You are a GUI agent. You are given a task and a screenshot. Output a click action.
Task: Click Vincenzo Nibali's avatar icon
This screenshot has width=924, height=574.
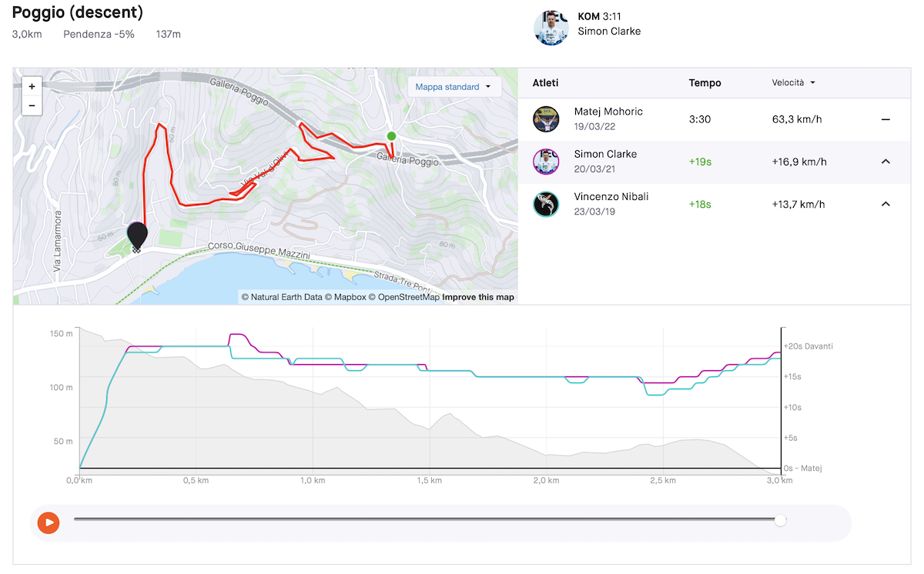pyautogui.click(x=546, y=204)
